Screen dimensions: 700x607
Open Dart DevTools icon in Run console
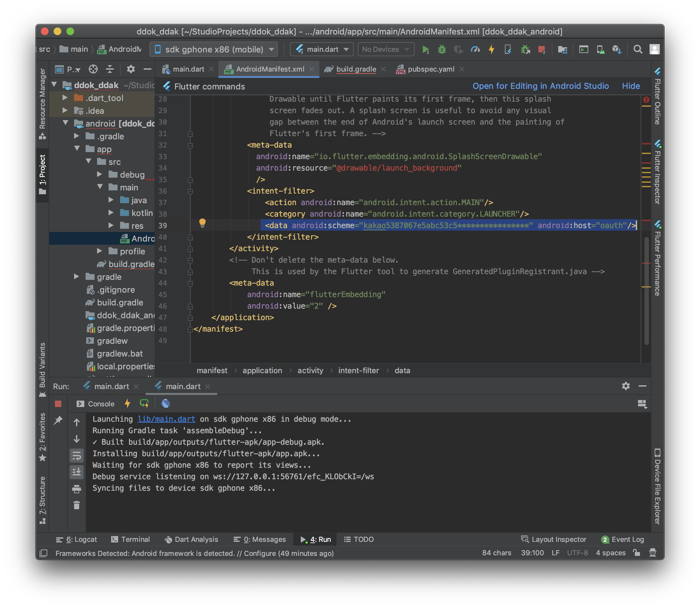[x=166, y=403]
